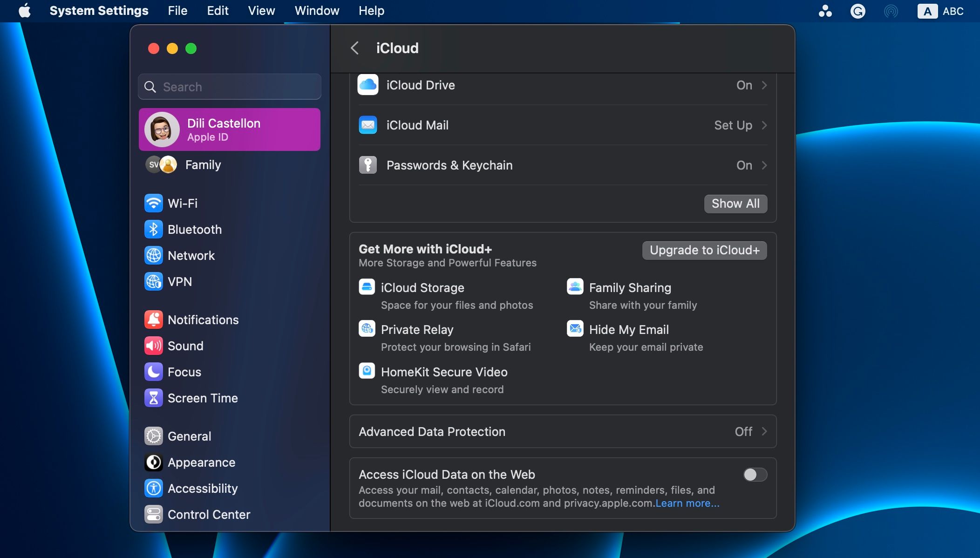Select the Family Sharing icon
Image resolution: width=980 pixels, height=558 pixels.
pyautogui.click(x=575, y=287)
